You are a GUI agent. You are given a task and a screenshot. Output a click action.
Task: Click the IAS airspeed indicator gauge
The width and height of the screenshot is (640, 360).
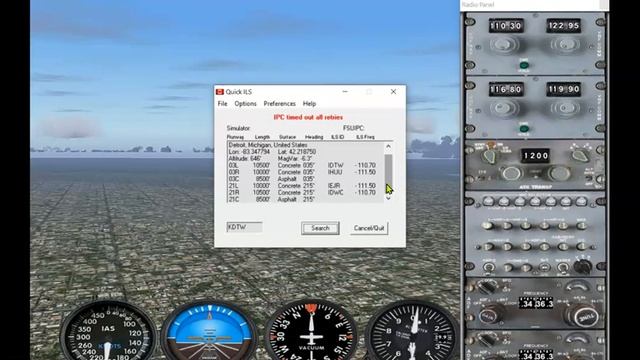(x=108, y=331)
